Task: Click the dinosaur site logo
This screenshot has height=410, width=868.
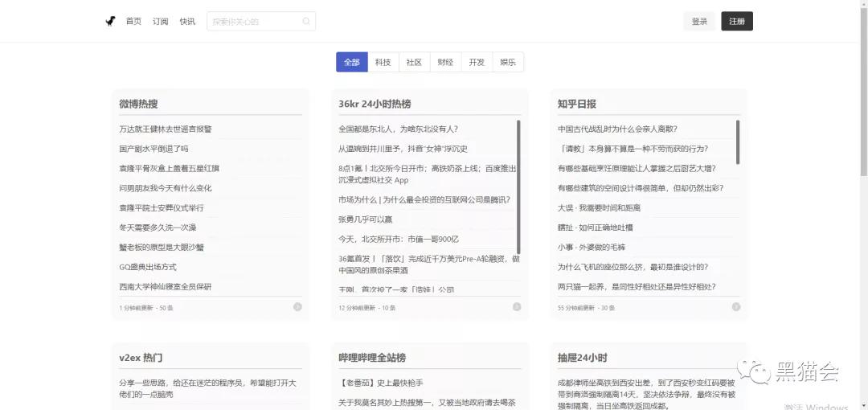Action: 111,22
